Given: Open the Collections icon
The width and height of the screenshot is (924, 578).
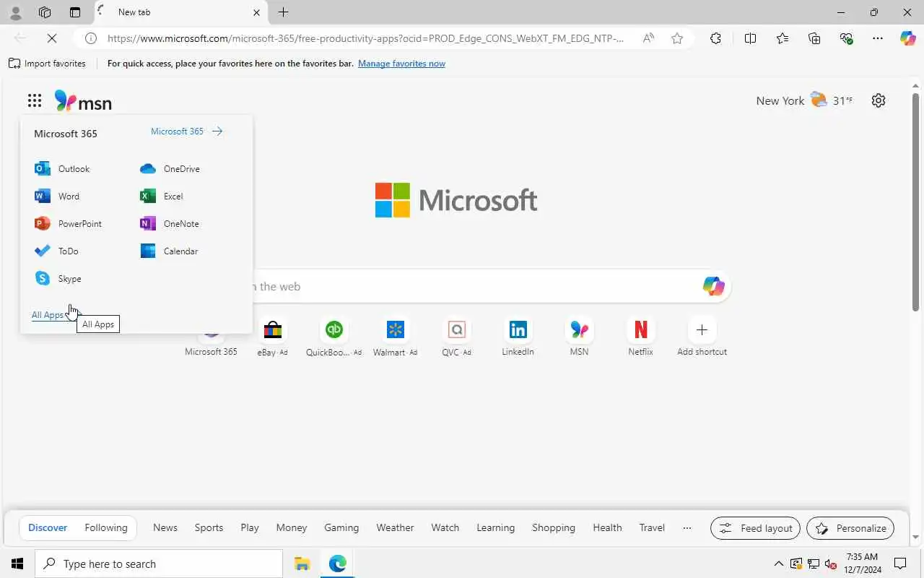Looking at the screenshot, I should coord(814,38).
